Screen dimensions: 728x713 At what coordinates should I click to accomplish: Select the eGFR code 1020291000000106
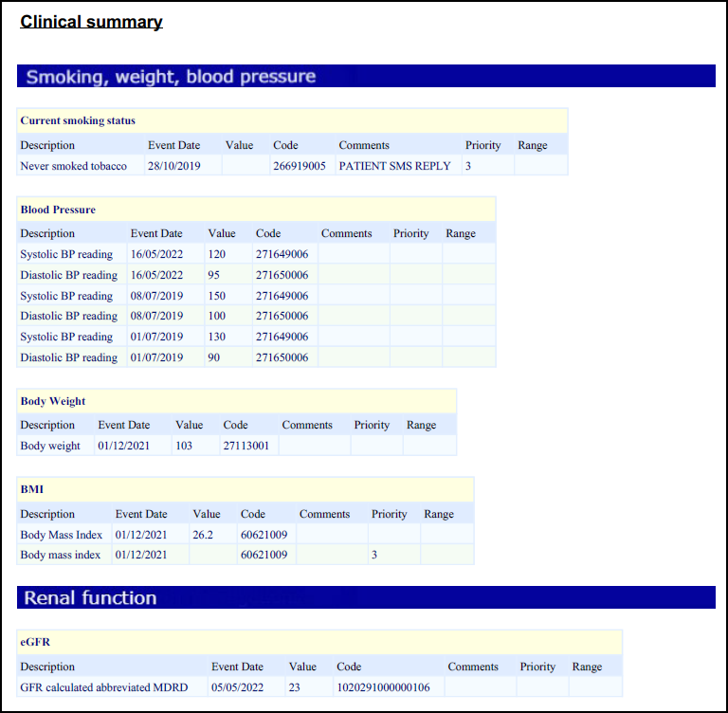(383, 687)
